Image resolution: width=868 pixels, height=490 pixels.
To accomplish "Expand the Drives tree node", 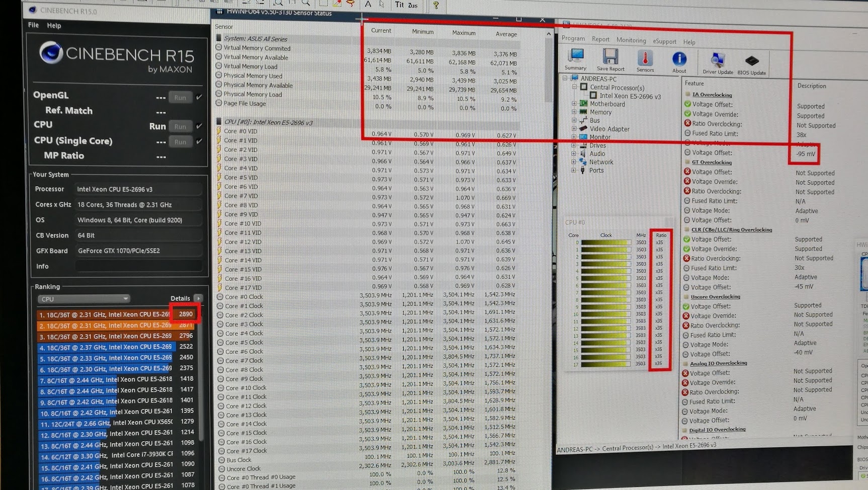I will pyautogui.click(x=574, y=145).
